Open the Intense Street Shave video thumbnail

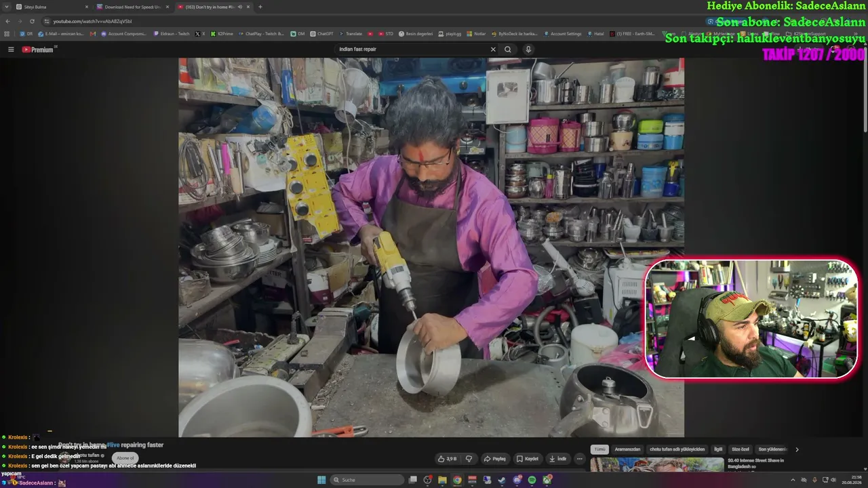657,465
